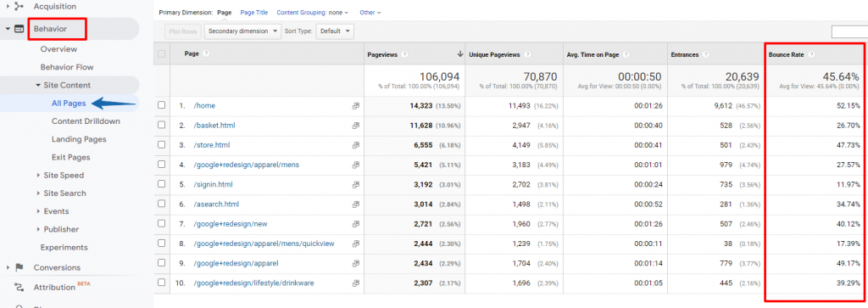Open external icon for apparel/mens/quickview row
Screen dimensions: 868x308
pos(356,244)
